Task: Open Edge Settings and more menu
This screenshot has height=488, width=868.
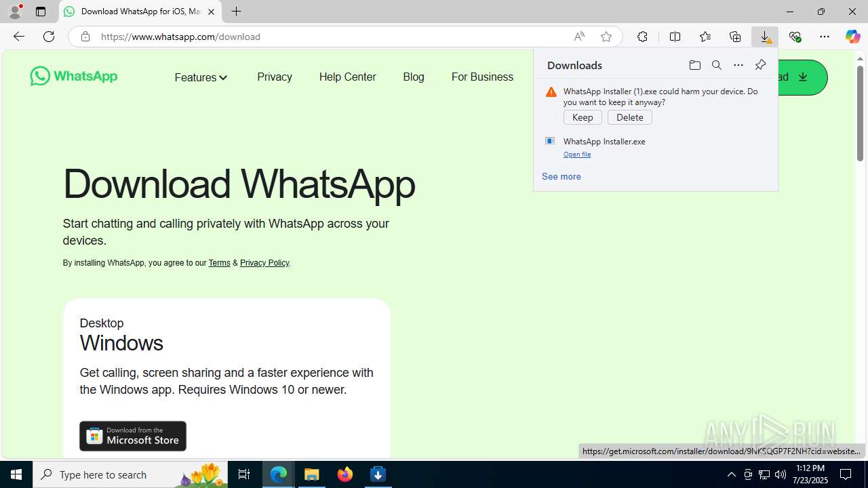Action: click(x=825, y=37)
